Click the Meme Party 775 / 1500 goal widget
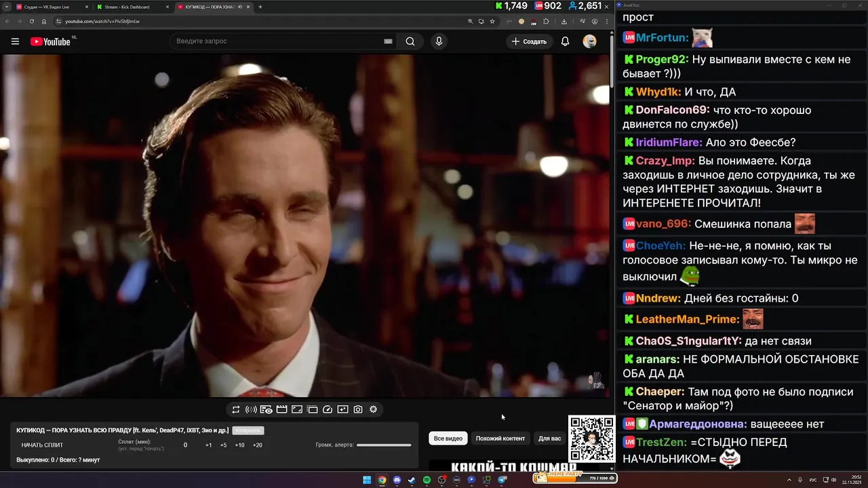The height and width of the screenshot is (488, 868). pos(575,478)
